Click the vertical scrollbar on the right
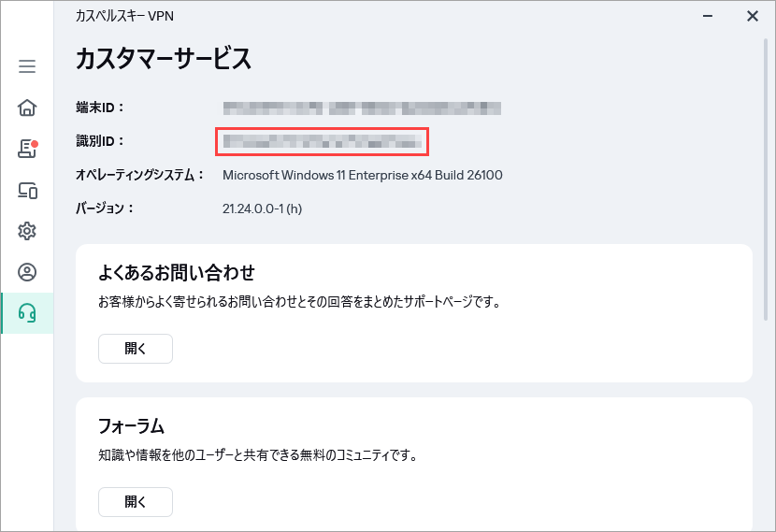The height and width of the screenshot is (532, 776). click(x=765, y=180)
